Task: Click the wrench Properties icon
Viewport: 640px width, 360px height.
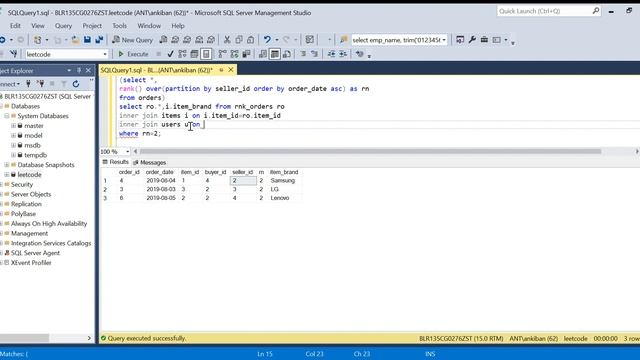Action: (472, 40)
